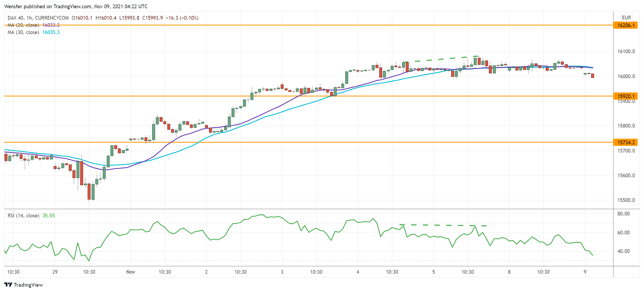
Task: Click the 16100.0 price axis label
Action: click(626, 51)
